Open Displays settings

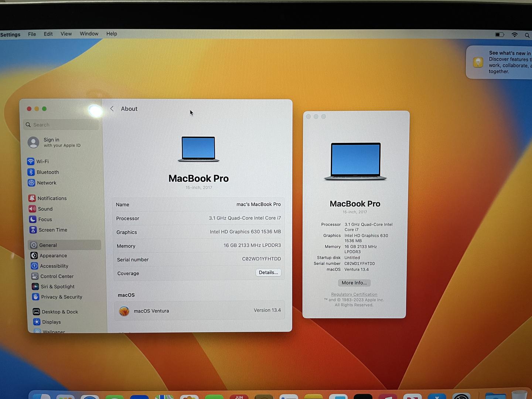coord(51,322)
